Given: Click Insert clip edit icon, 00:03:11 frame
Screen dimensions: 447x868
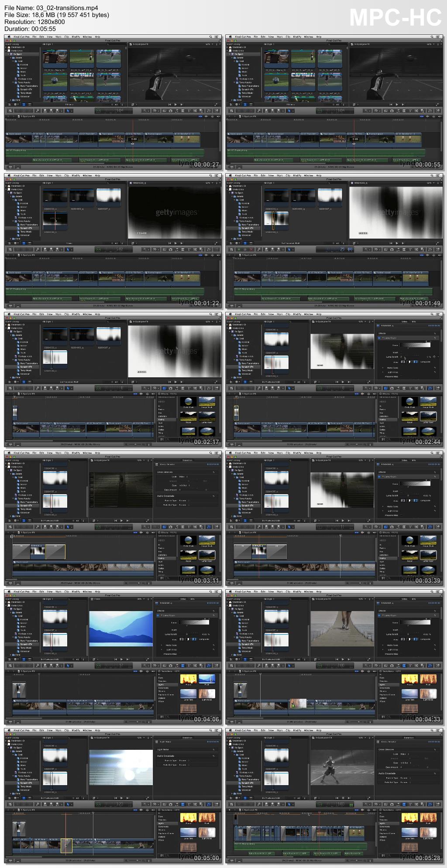Looking at the screenshot, I should 51,527.
